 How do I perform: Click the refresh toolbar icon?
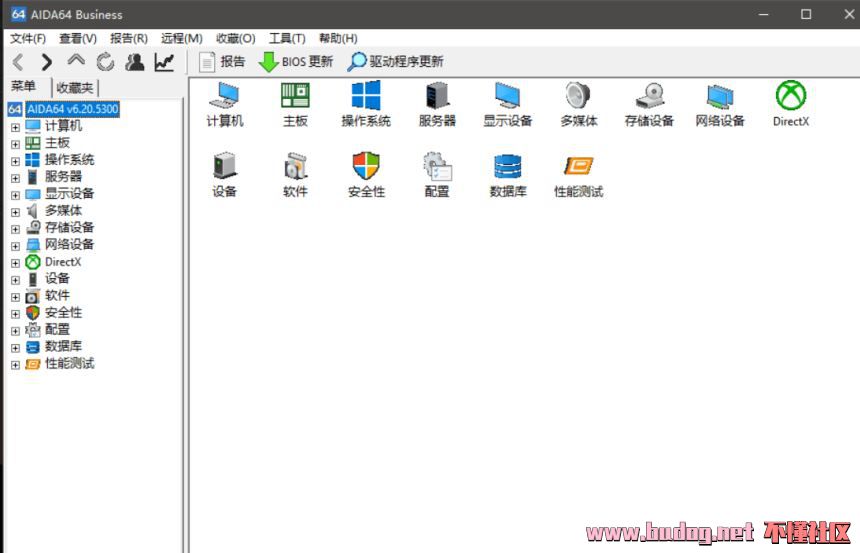105,62
